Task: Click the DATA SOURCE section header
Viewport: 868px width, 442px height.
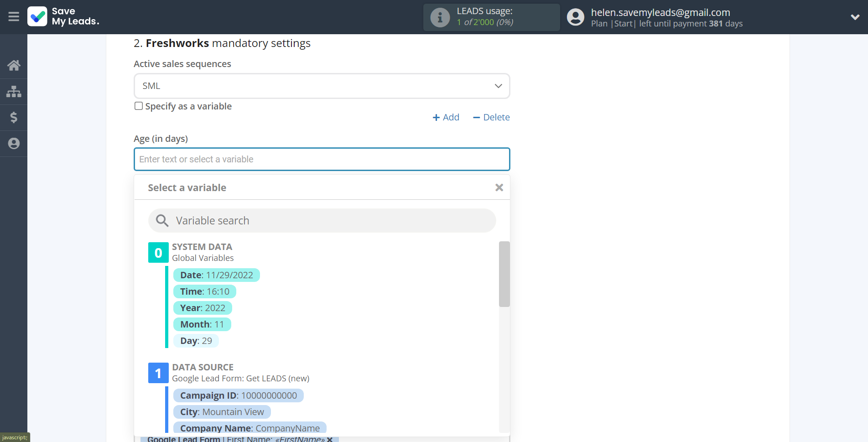Action: pyautogui.click(x=203, y=367)
